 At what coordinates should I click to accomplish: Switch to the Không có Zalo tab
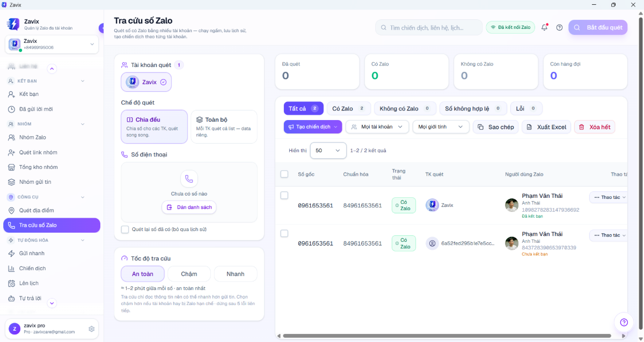click(x=405, y=108)
